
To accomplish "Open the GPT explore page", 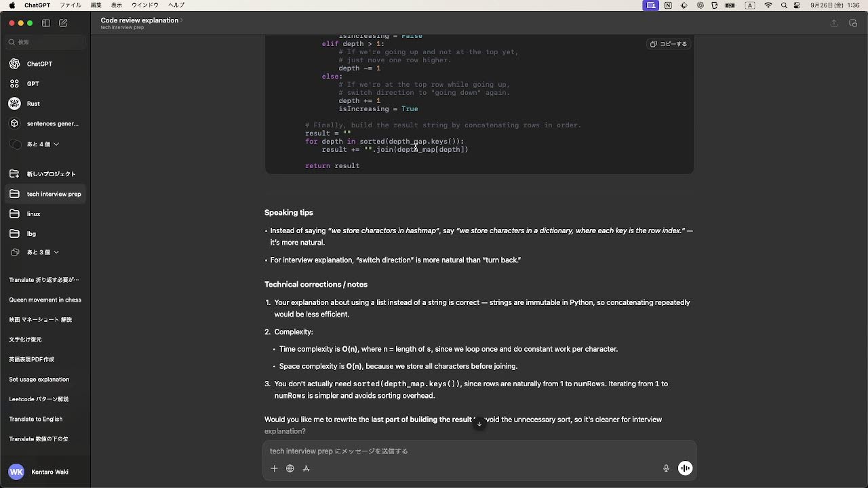I will [x=45, y=84].
